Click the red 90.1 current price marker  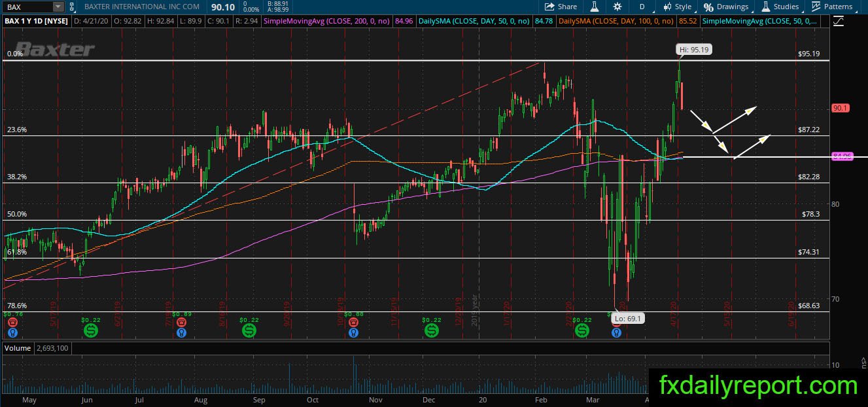[x=840, y=108]
